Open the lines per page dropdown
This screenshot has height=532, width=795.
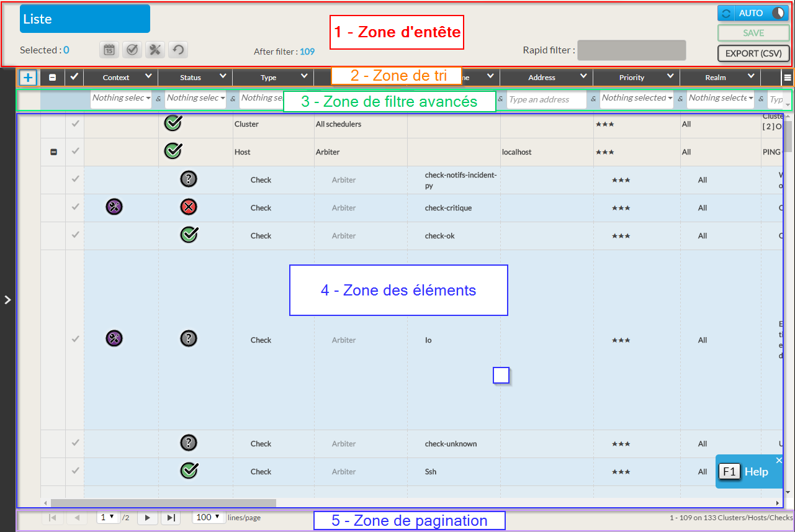pyautogui.click(x=209, y=517)
